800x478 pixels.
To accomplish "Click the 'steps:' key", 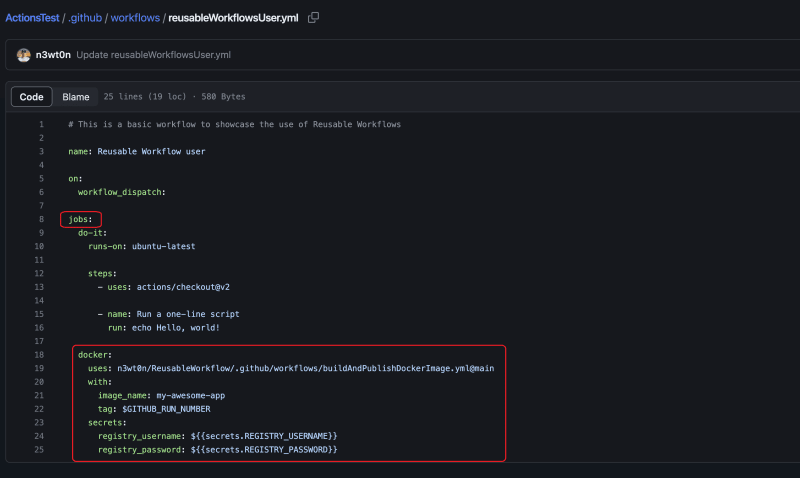I will pyautogui.click(x=102, y=273).
